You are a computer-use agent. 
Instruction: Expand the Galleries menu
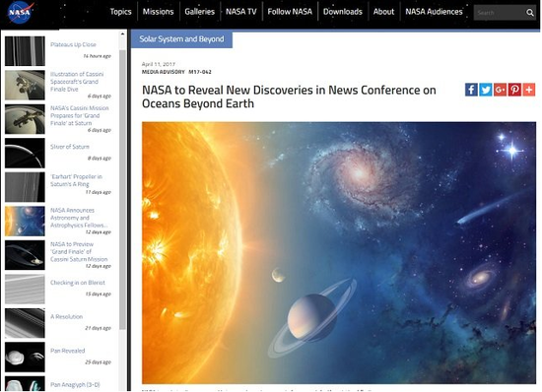pos(199,12)
